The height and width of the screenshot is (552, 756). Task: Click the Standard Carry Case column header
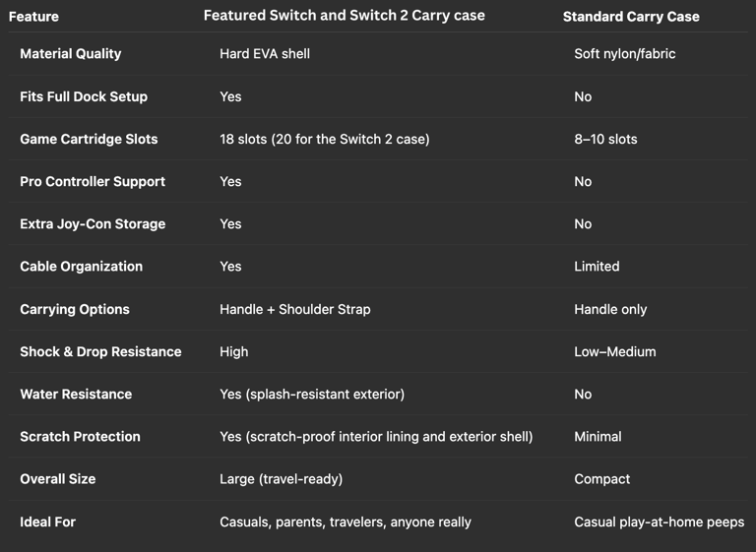tap(631, 16)
